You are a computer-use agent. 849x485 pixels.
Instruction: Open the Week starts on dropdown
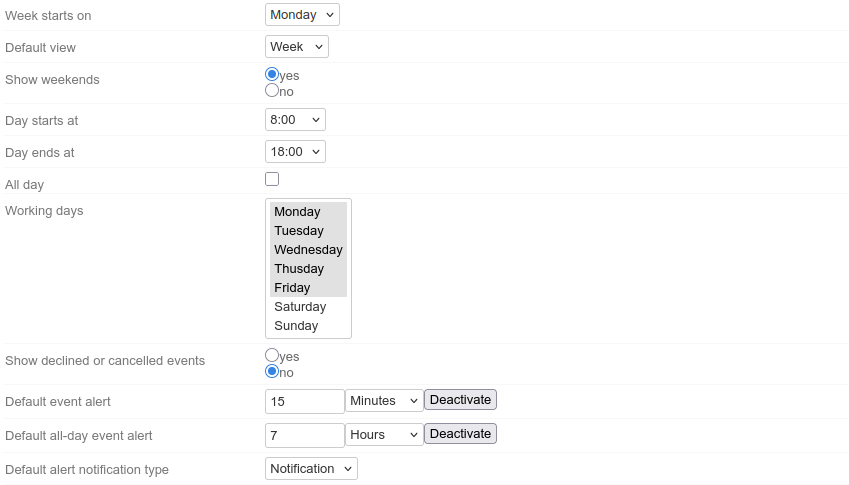(x=302, y=15)
